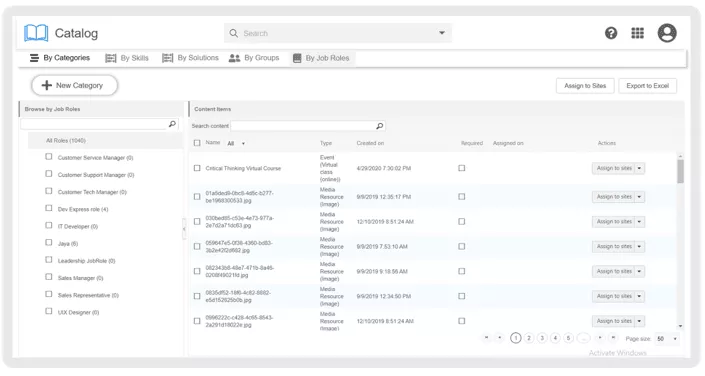Open the user profile avatar icon
The width and height of the screenshot is (705, 376).
coord(667,33)
